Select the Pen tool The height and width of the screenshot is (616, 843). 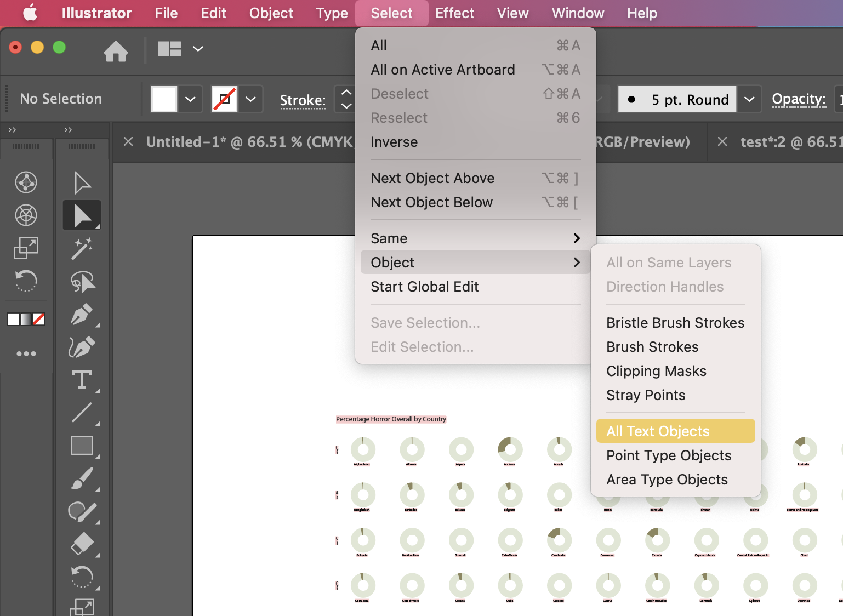click(82, 314)
